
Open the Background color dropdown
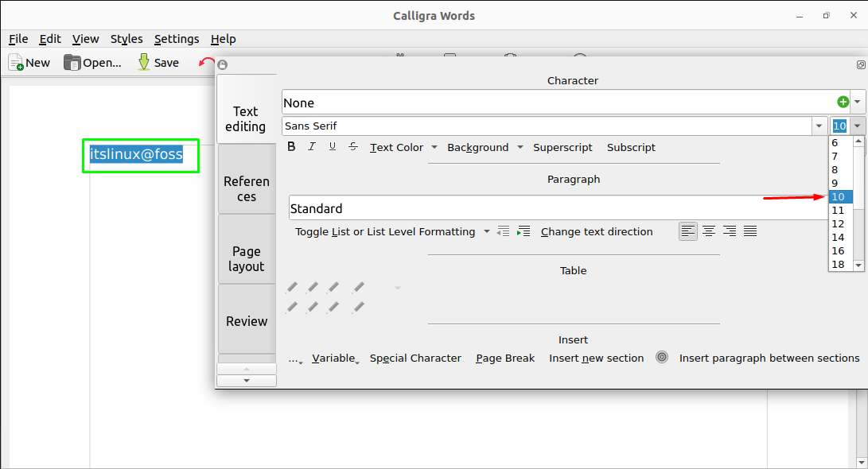tap(521, 147)
